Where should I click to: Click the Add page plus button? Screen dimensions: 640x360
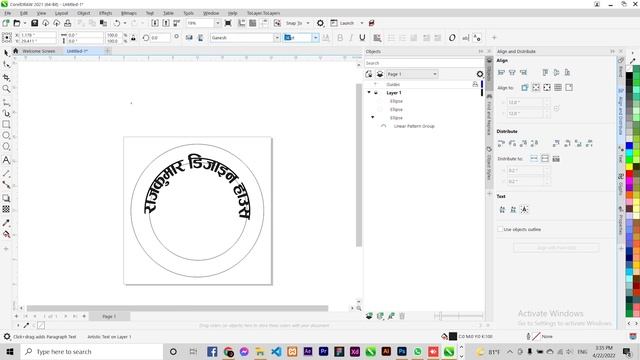(x=84, y=316)
